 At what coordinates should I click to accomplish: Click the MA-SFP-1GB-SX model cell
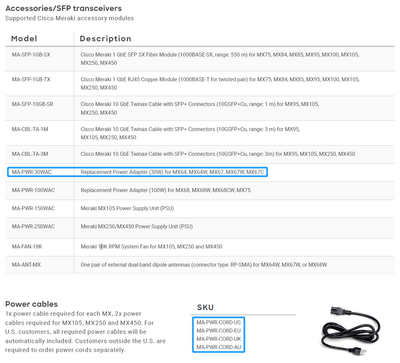click(x=31, y=55)
